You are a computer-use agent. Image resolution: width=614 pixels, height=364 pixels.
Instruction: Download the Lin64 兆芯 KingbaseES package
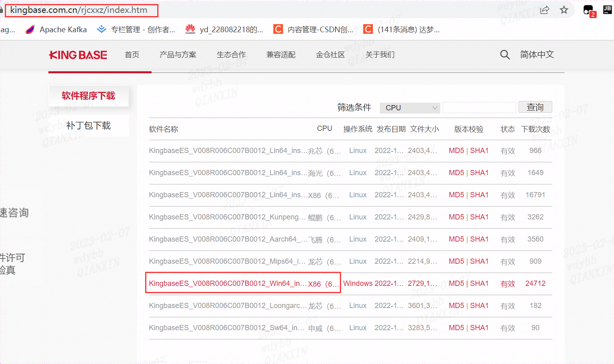[x=228, y=151]
